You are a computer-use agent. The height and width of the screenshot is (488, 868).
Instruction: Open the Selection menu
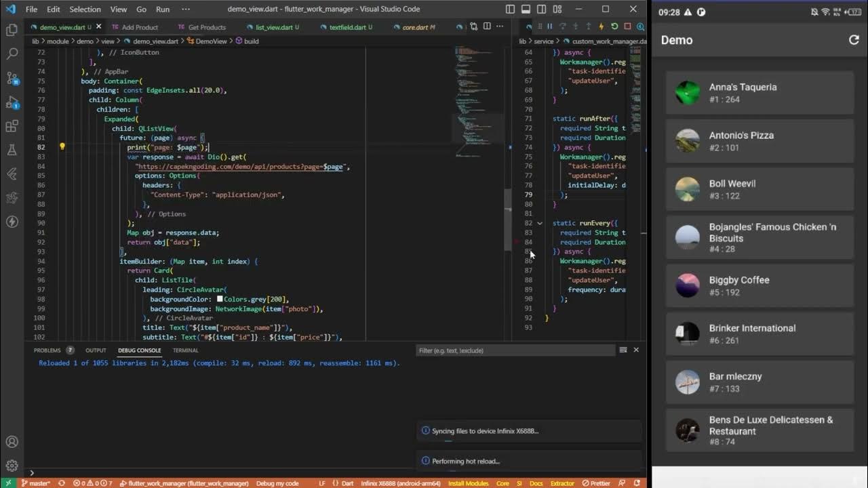point(85,9)
